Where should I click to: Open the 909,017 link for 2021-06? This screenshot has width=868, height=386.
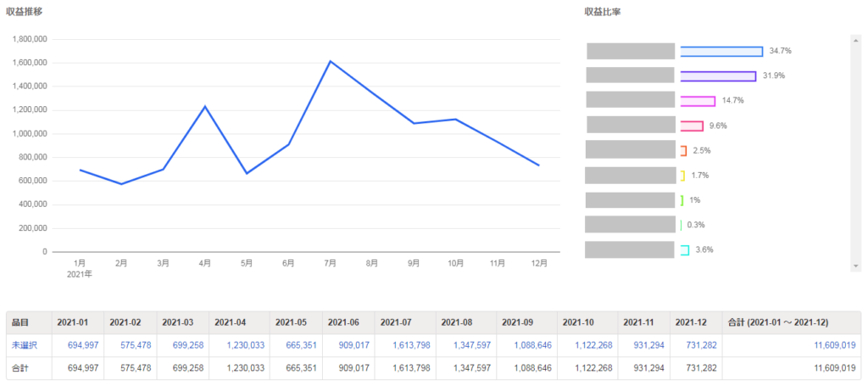[x=353, y=345]
